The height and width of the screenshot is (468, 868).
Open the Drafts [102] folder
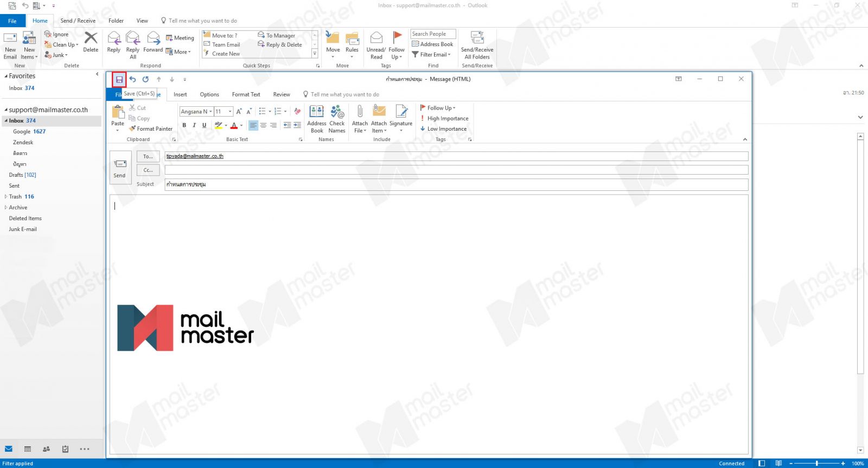(x=23, y=175)
